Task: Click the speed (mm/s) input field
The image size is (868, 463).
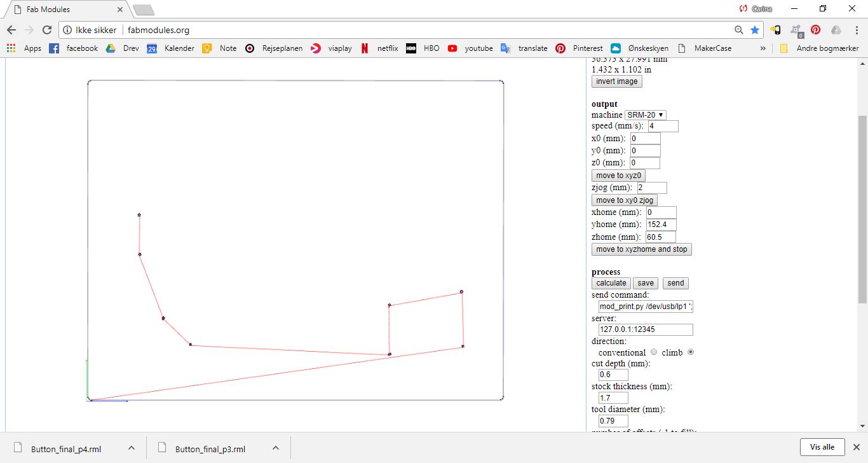Action: coord(663,127)
